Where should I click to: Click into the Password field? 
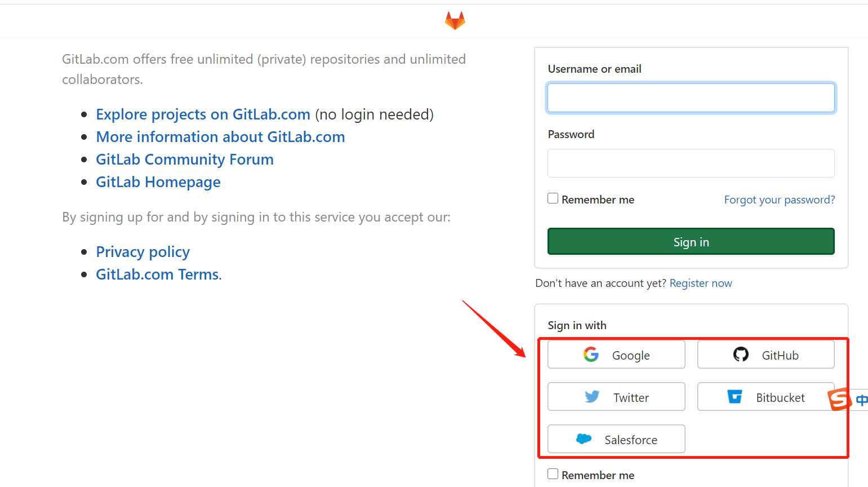pyautogui.click(x=691, y=163)
